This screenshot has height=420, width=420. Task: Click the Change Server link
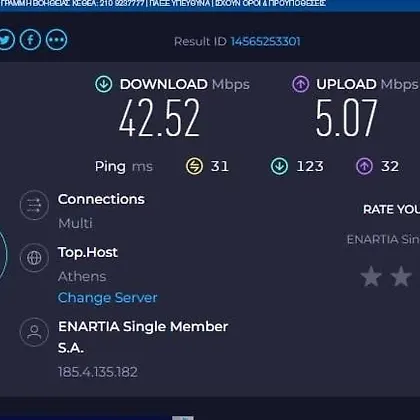[x=107, y=298]
